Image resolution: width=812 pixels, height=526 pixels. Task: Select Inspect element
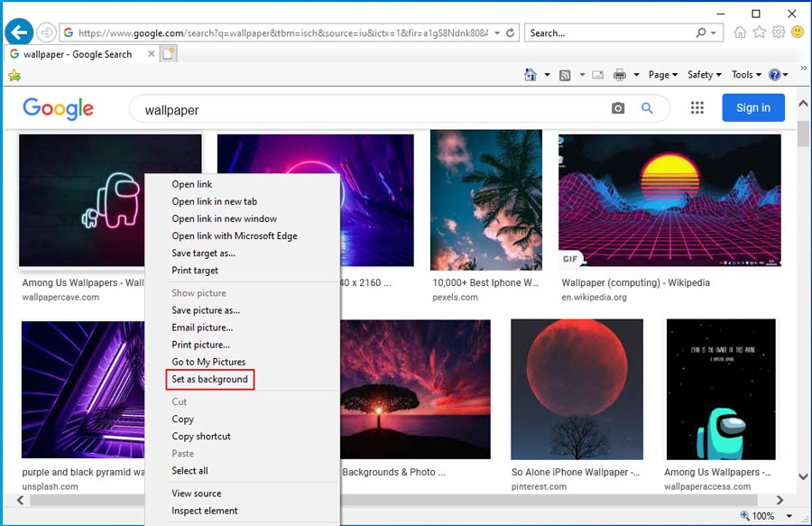pos(205,511)
